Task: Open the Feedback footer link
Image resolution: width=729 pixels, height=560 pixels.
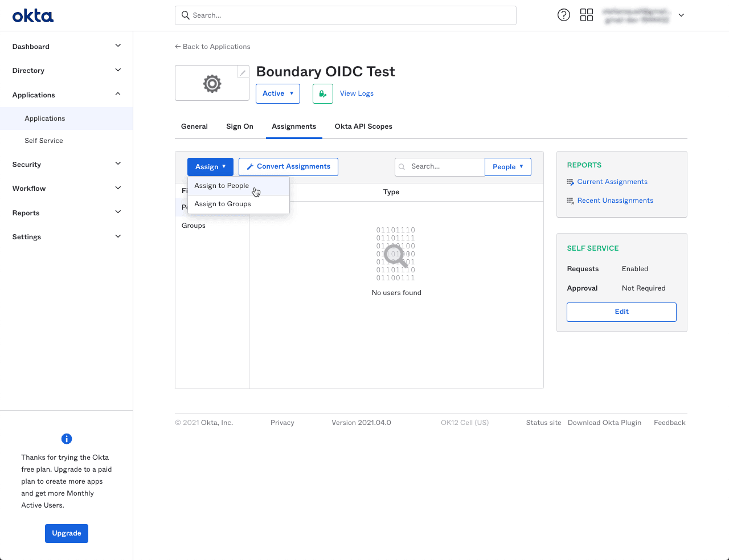Action: tap(670, 423)
